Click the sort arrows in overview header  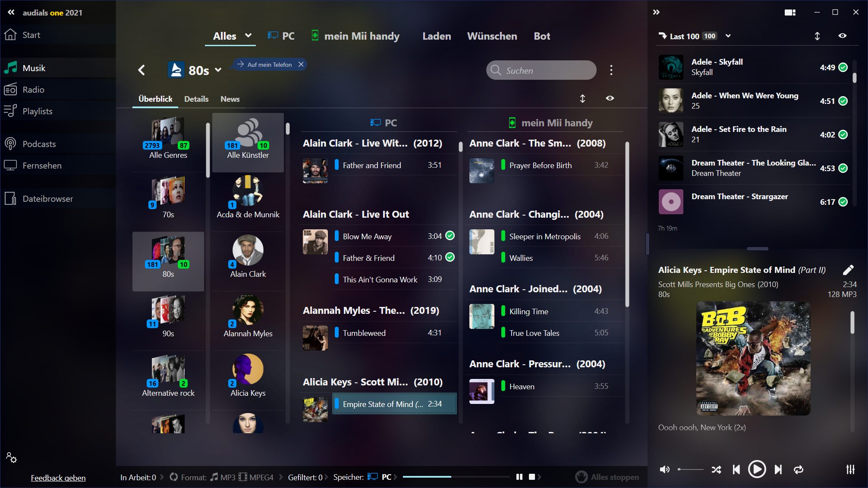click(582, 99)
